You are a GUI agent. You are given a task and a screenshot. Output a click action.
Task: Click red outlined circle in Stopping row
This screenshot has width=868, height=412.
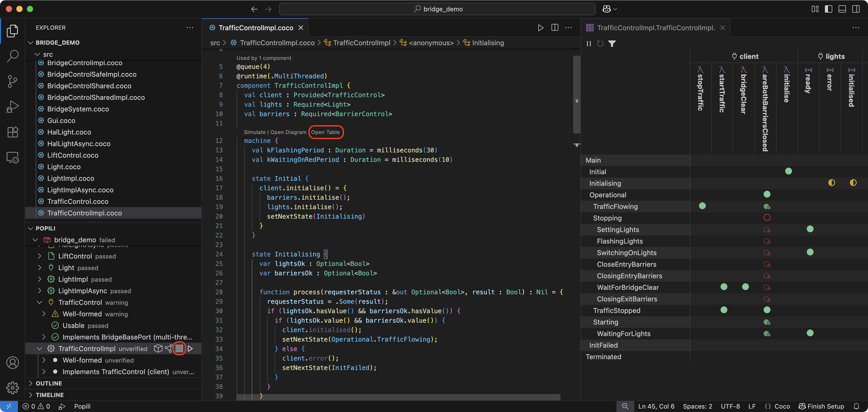click(x=767, y=217)
